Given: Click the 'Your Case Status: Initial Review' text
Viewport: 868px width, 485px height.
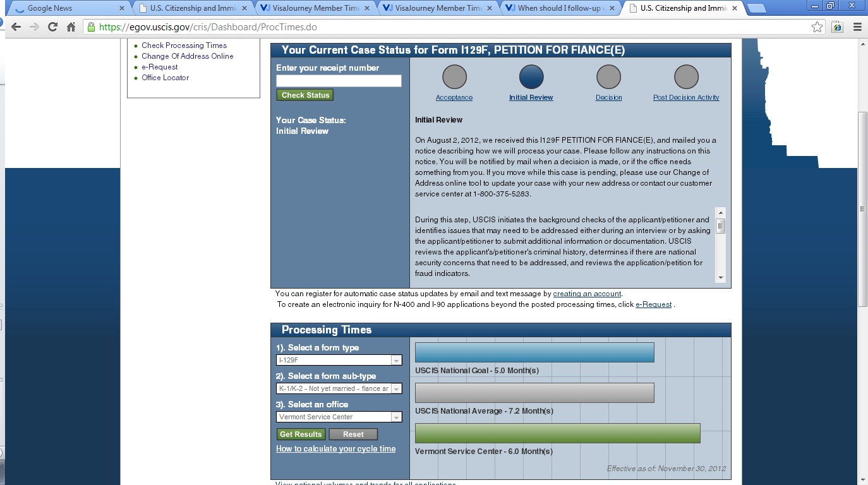Looking at the screenshot, I should (x=311, y=126).
